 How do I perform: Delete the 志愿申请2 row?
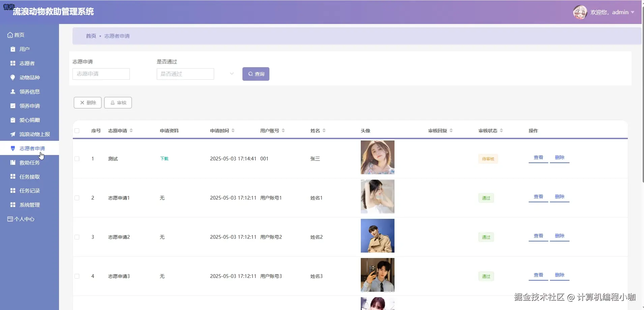[x=560, y=236]
